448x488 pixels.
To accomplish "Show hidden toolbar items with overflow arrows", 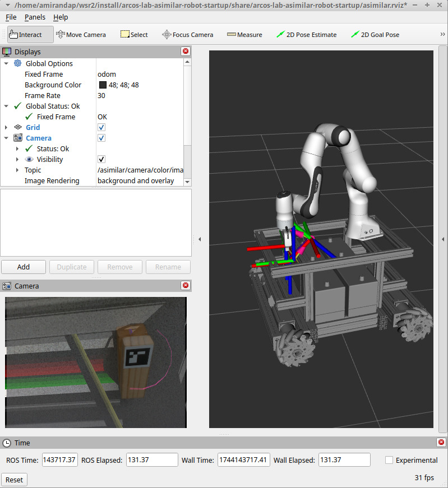I will click(x=442, y=35).
